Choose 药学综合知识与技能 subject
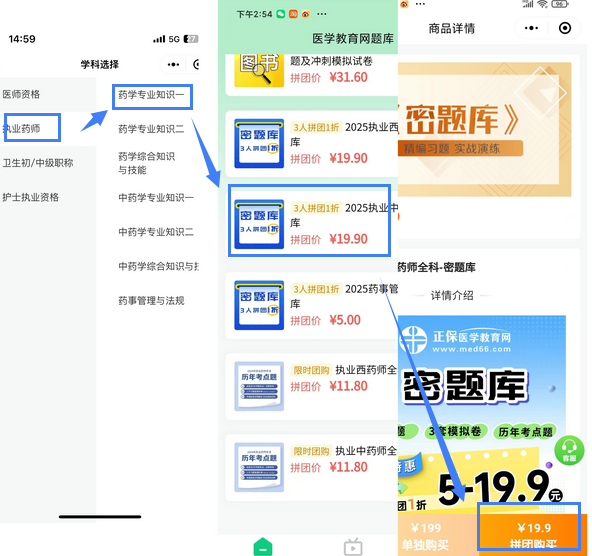592x556 pixels. click(146, 163)
